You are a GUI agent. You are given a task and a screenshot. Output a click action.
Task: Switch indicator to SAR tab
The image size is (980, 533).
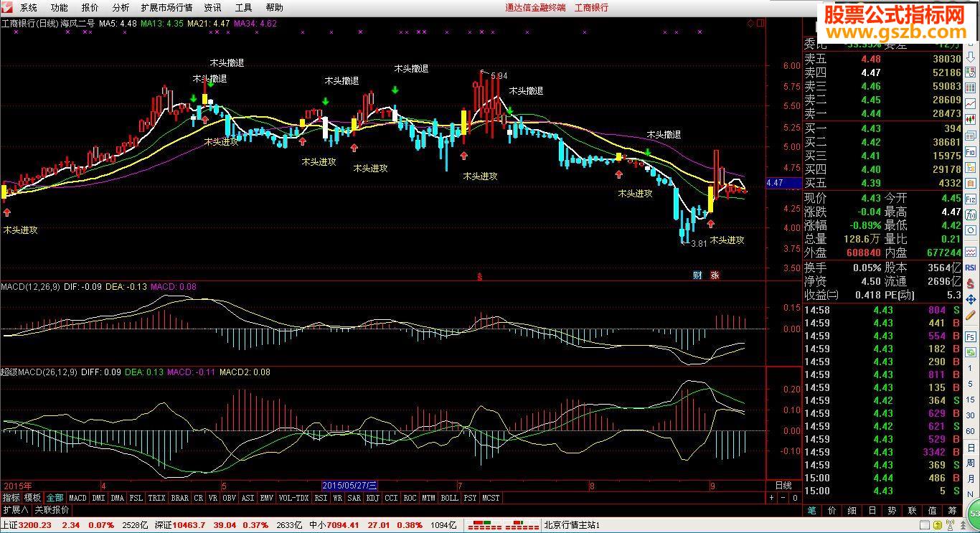[x=354, y=498]
